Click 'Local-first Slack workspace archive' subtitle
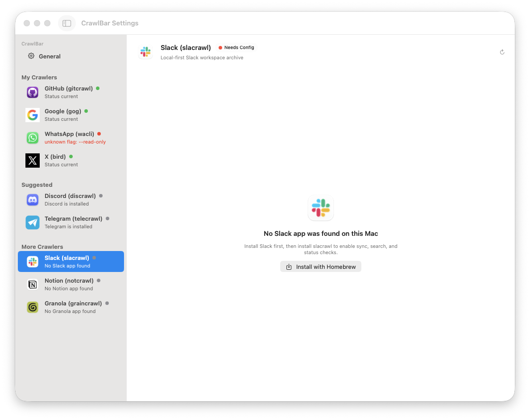Screen dimensions: 530x420 (x=202, y=58)
